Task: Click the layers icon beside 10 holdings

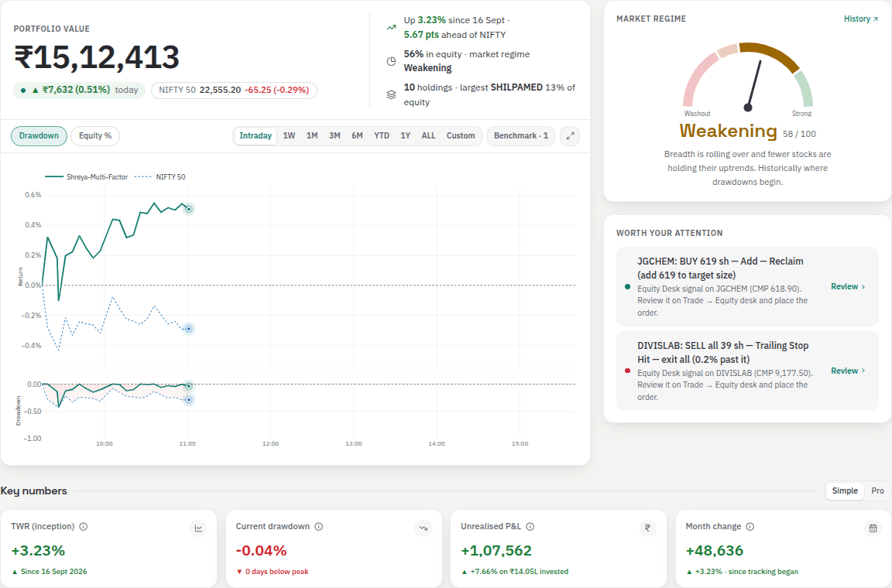Action: tap(391, 95)
